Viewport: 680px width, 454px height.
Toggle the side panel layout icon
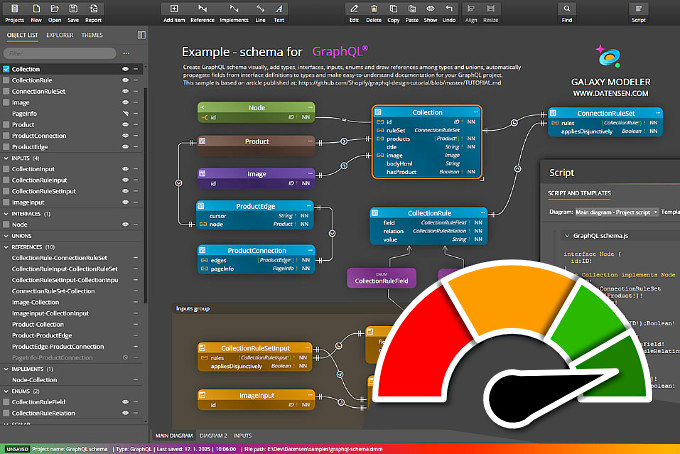click(x=142, y=35)
